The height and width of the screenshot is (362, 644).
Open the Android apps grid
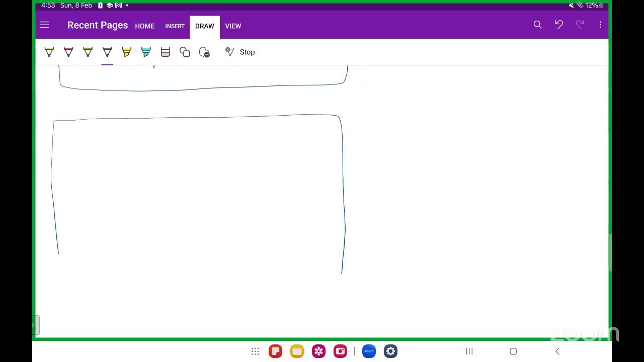point(255,351)
